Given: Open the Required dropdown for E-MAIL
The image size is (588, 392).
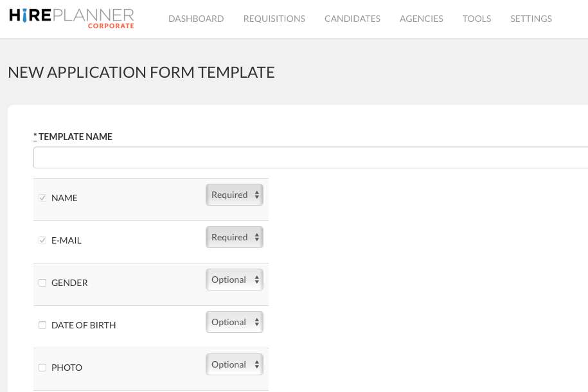Looking at the screenshot, I should click(x=234, y=236).
